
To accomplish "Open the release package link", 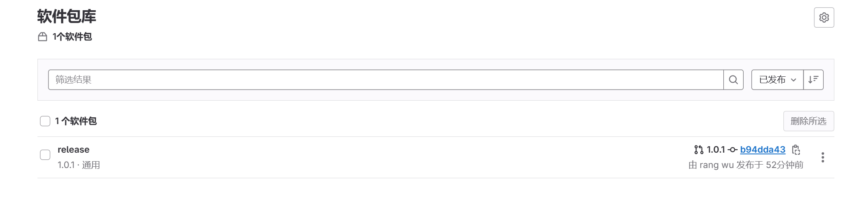I will tap(74, 150).
